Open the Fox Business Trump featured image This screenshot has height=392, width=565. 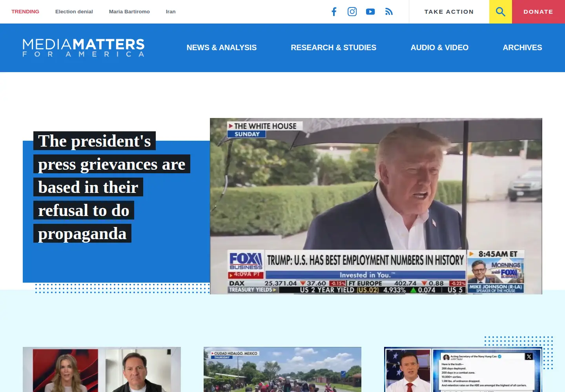(376, 206)
